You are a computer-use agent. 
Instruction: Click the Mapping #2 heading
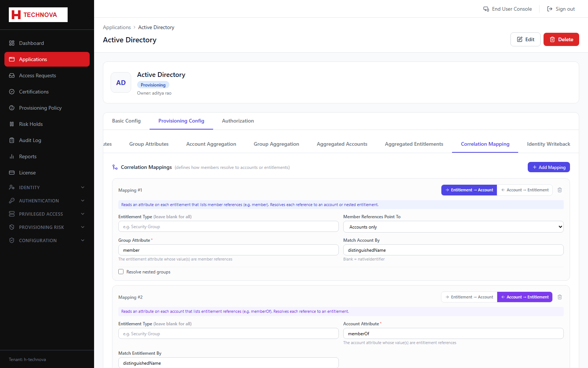[130, 297]
